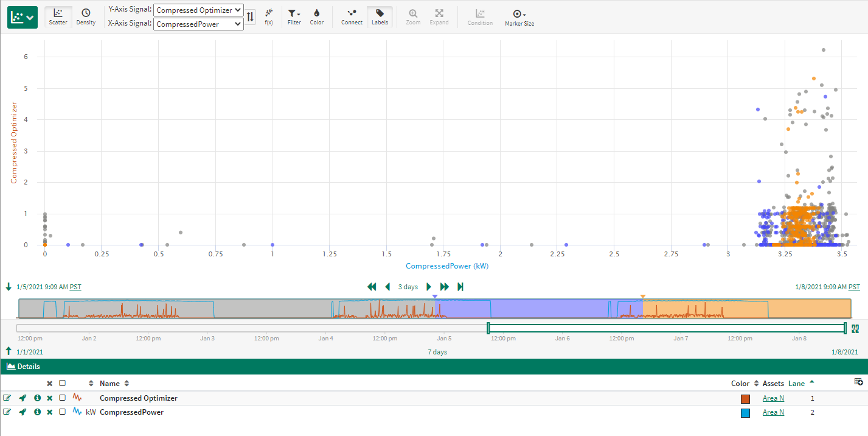Open the Marker Size menu
The height and width of the screenshot is (436, 868).
click(x=519, y=18)
